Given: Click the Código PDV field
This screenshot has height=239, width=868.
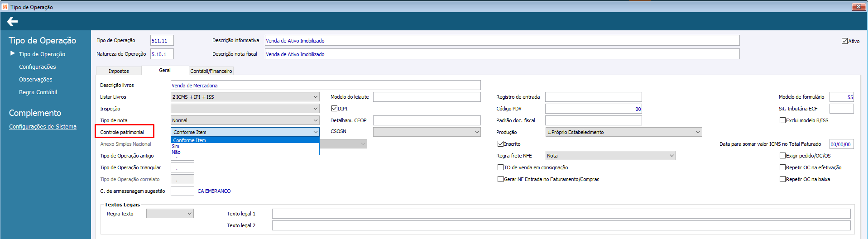Looking at the screenshot, I should tap(594, 109).
